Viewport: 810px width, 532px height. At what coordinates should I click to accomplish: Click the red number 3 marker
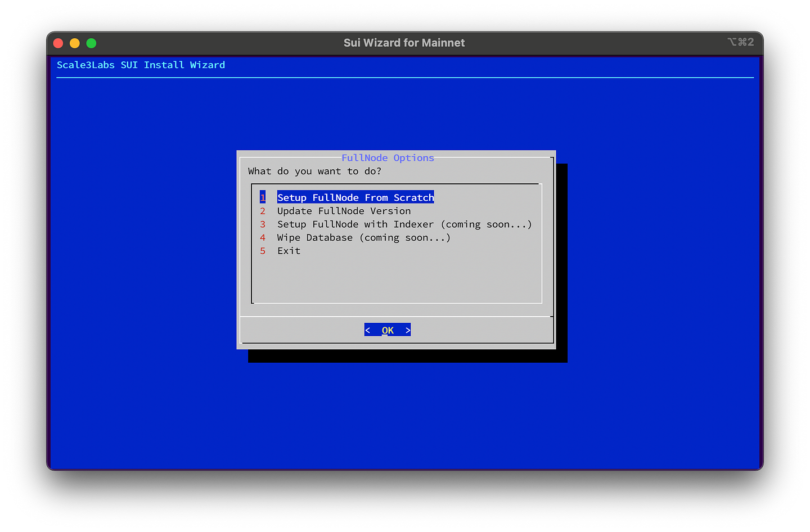[263, 224]
